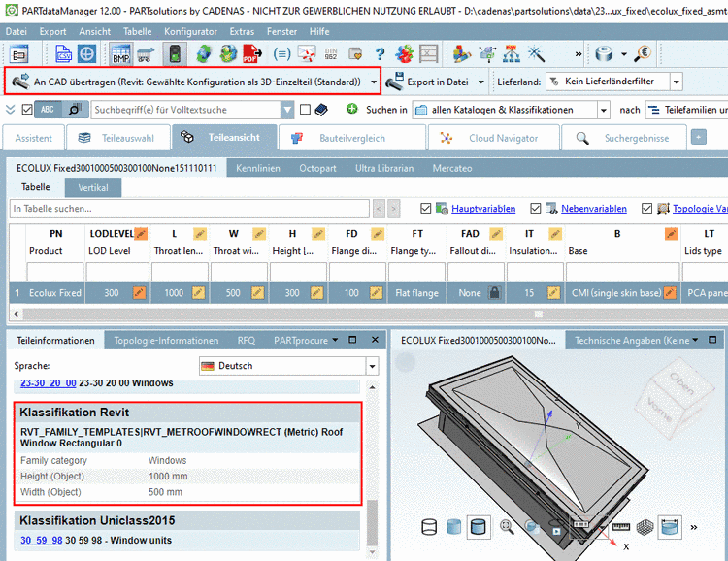Toggle the checkbox left of ABC button
The height and width of the screenshot is (561, 728).
pyautogui.click(x=27, y=110)
